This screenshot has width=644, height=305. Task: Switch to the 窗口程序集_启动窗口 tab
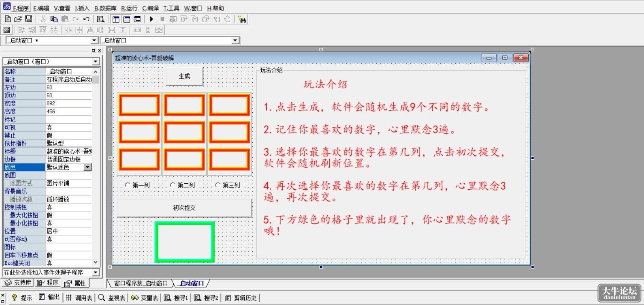pyautogui.click(x=141, y=283)
